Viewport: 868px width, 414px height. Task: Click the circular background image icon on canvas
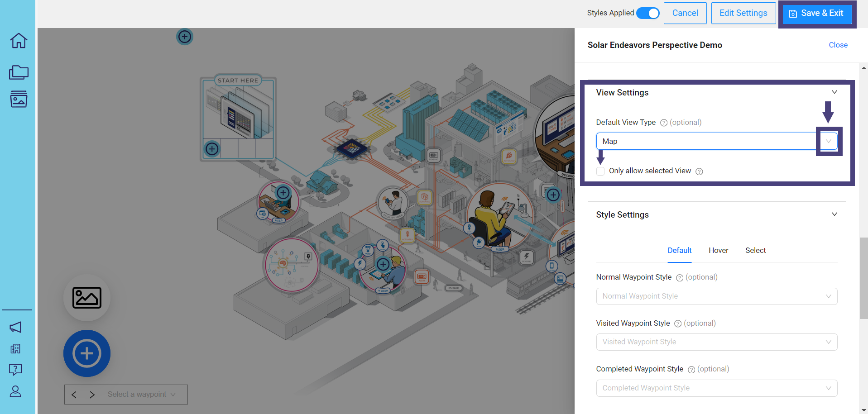coord(87,298)
